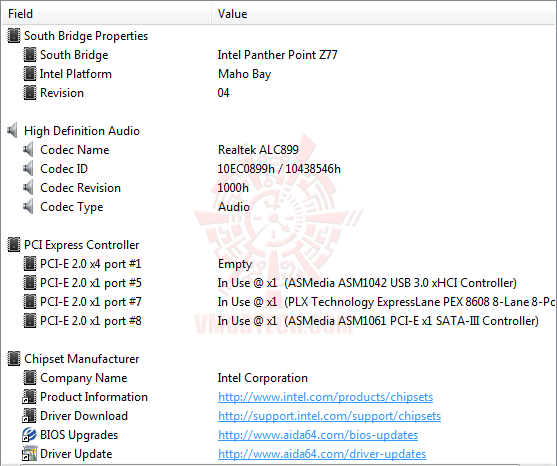Click the chip icon for PCI-E port #1
Screen dimensions: 557x466
(x=30, y=264)
